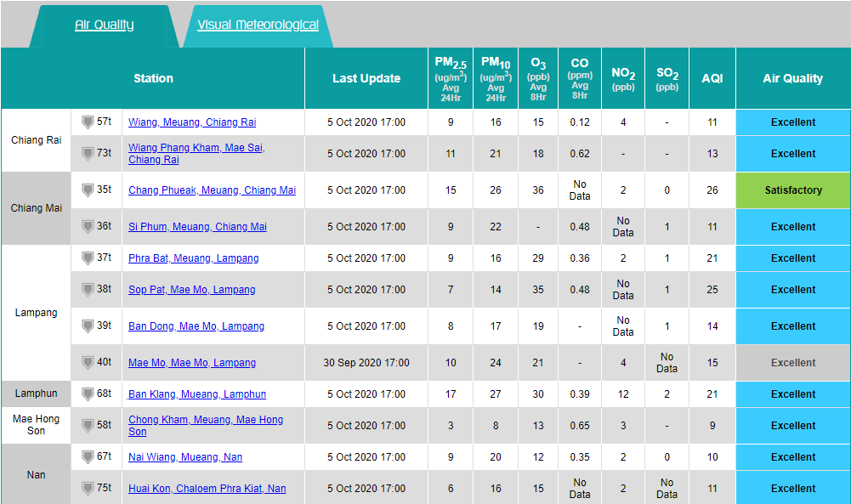
Task: Click AQI value 26 for Chang Phueak
Action: [x=712, y=190]
